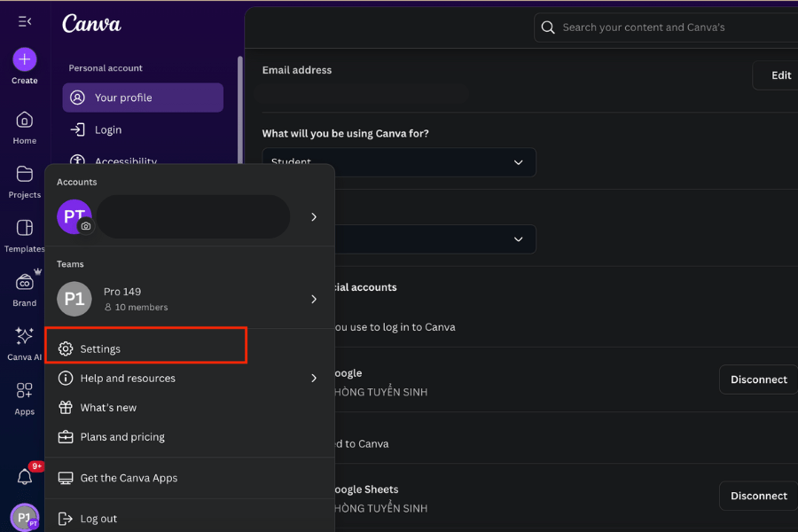Click the Help info circle icon
The height and width of the screenshot is (532, 798).
coord(65,379)
